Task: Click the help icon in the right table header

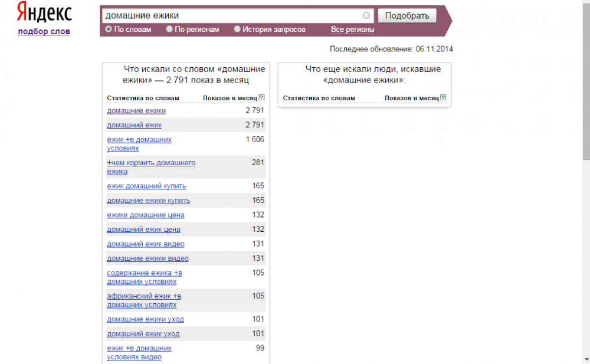Action: point(443,98)
